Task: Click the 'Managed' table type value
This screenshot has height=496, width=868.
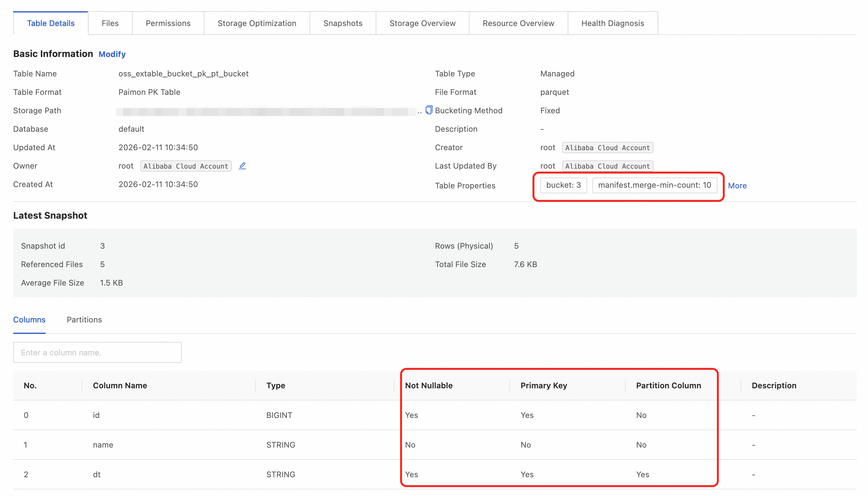Action: click(x=557, y=73)
